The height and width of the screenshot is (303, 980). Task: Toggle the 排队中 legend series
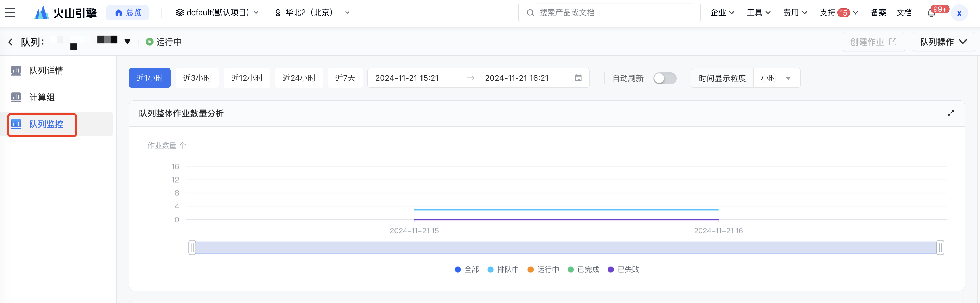pos(503,269)
